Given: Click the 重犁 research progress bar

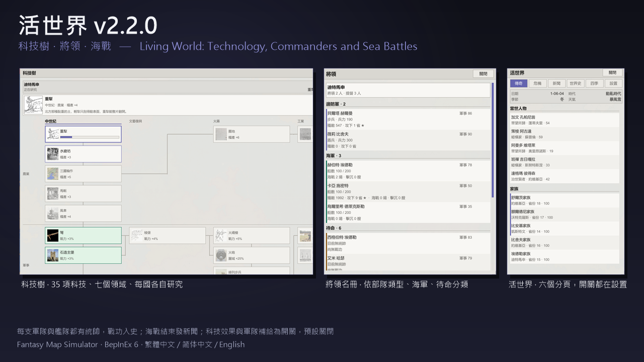Looking at the screenshot, I should (90, 137).
